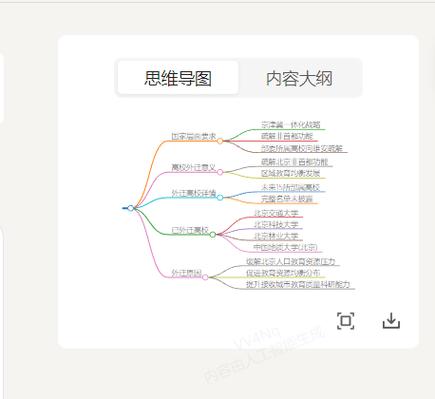
Task: Select the 高校外迁意义 branch label
Action: coord(194,167)
